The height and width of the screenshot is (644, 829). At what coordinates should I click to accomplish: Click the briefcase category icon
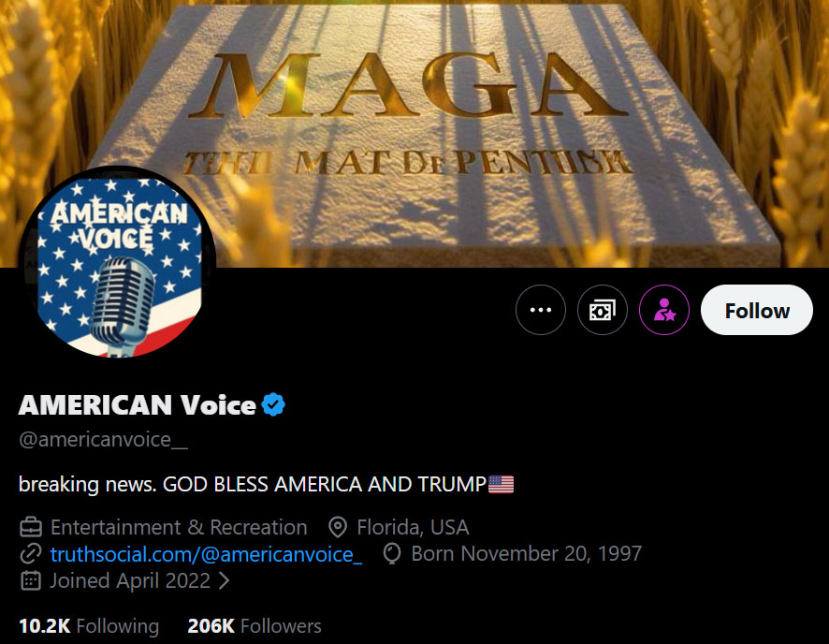coord(31,527)
